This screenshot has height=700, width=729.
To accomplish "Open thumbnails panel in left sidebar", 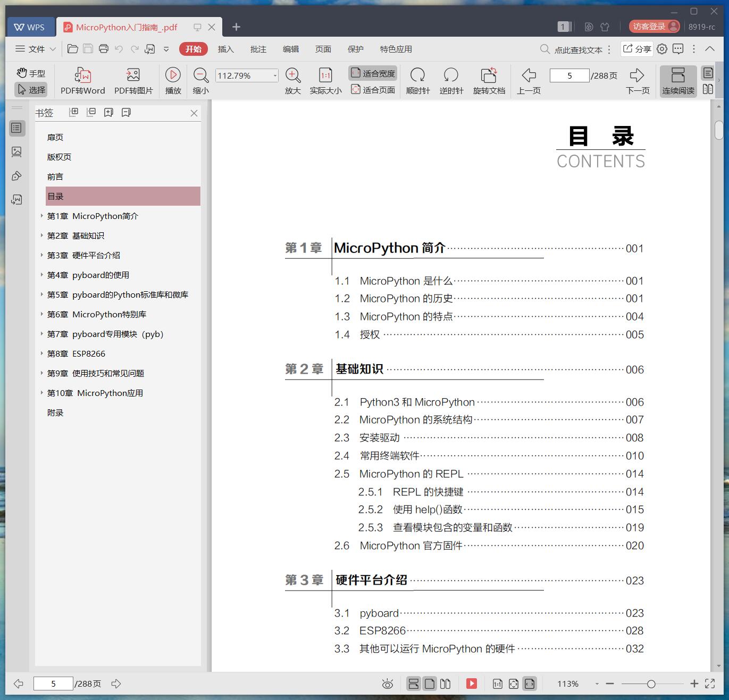I will pos(17,152).
